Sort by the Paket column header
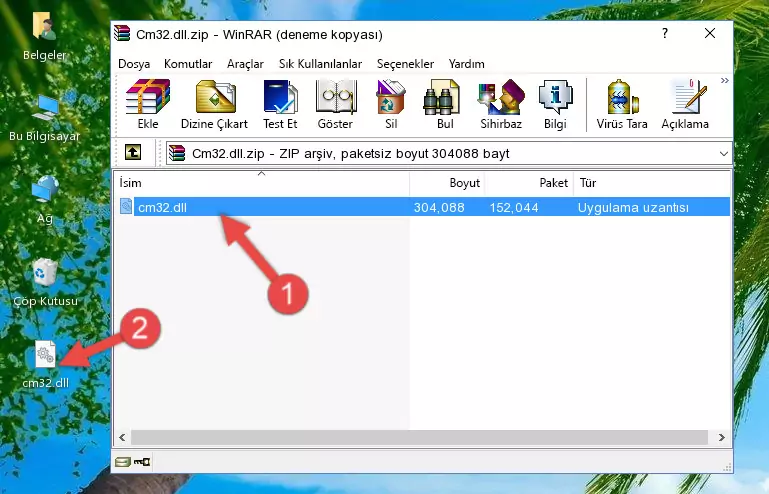This screenshot has height=494, width=769. pyautogui.click(x=529, y=182)
